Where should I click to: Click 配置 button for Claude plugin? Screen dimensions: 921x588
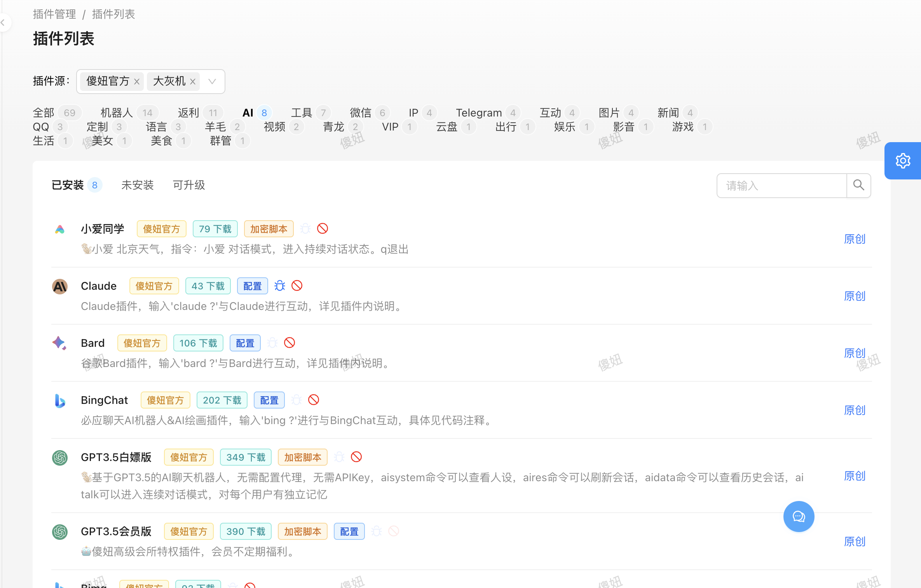(x=253, y=286)
